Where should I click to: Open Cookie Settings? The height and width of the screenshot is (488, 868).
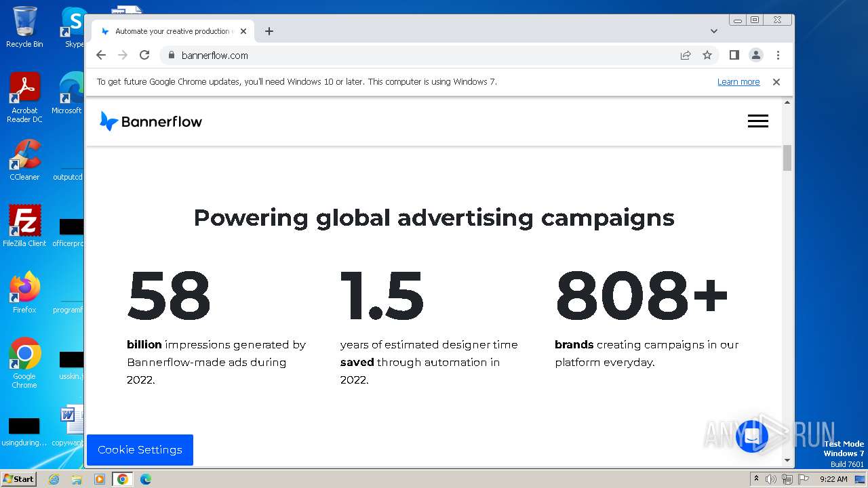point(140,450)
